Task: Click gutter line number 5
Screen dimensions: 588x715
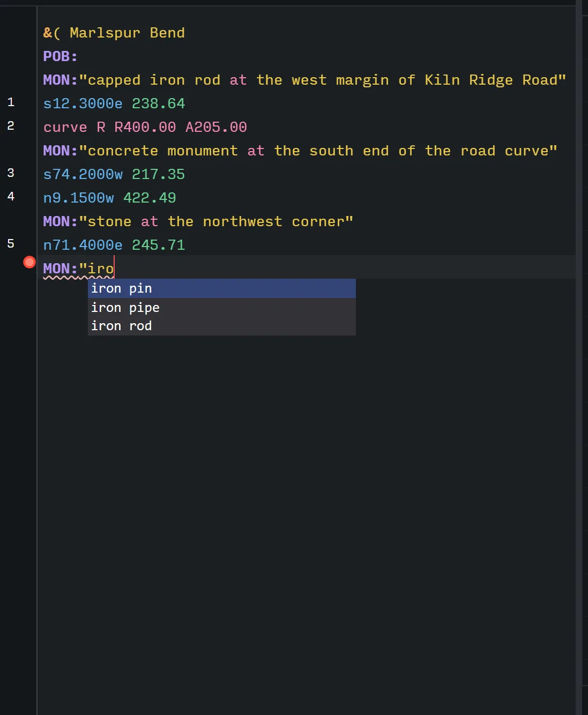Action: 11,244
